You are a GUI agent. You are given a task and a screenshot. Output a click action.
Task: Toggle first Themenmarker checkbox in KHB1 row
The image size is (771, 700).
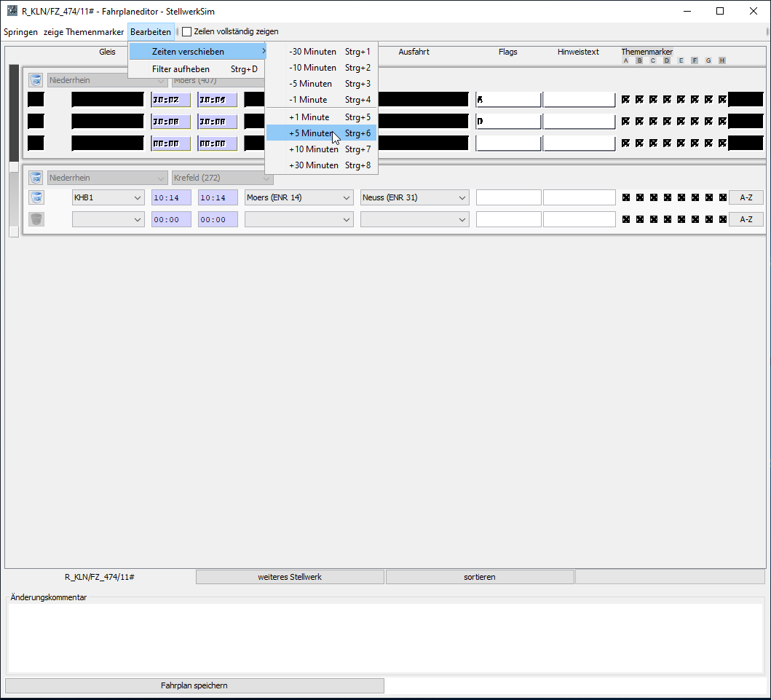click(625, 197)
